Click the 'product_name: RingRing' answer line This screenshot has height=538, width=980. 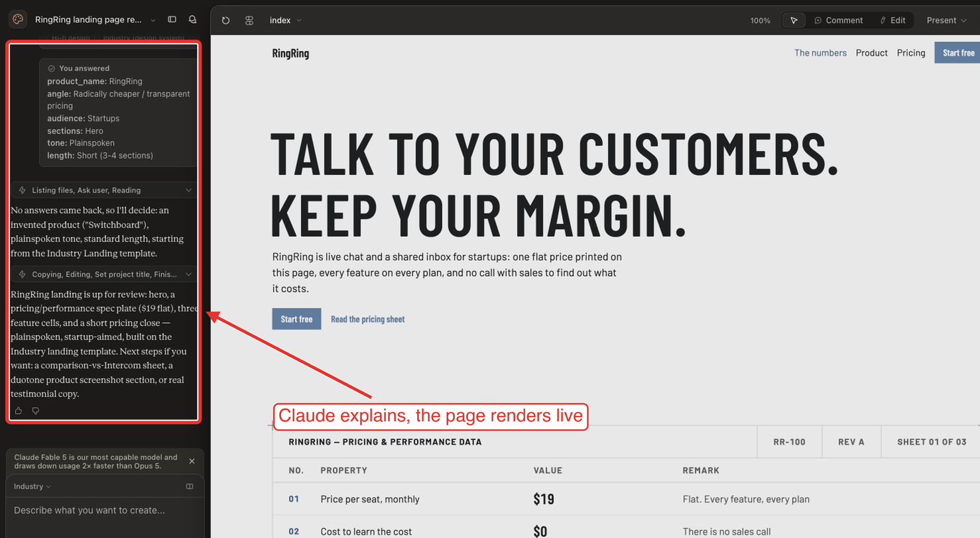coord(95,81)
